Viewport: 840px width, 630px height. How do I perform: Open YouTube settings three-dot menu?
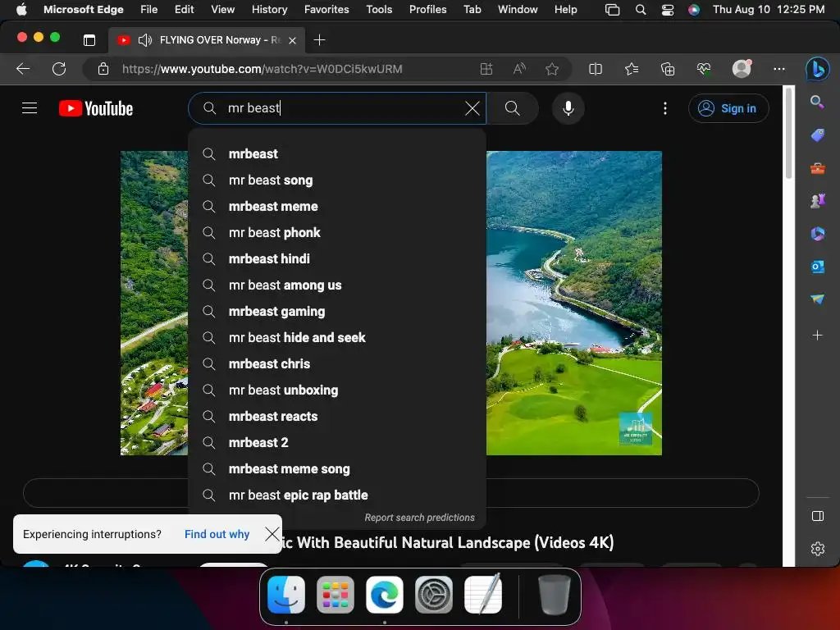[x=664, y=108]
